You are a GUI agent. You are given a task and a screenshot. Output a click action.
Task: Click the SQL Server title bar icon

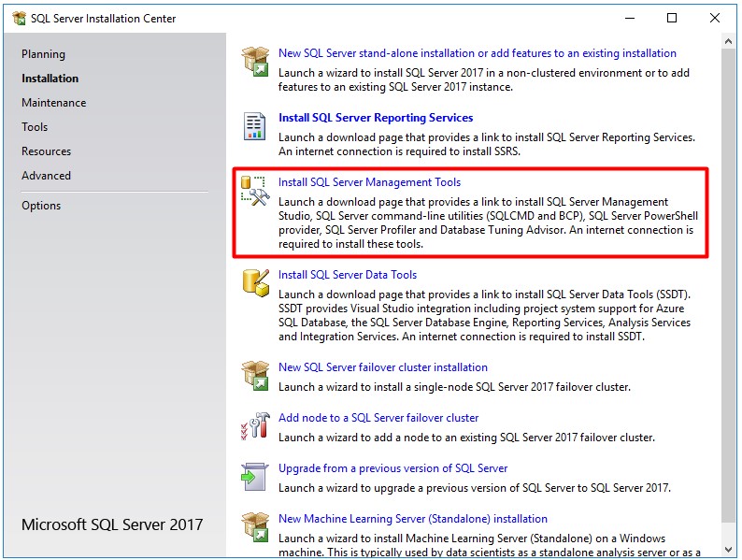coord(20,18)
